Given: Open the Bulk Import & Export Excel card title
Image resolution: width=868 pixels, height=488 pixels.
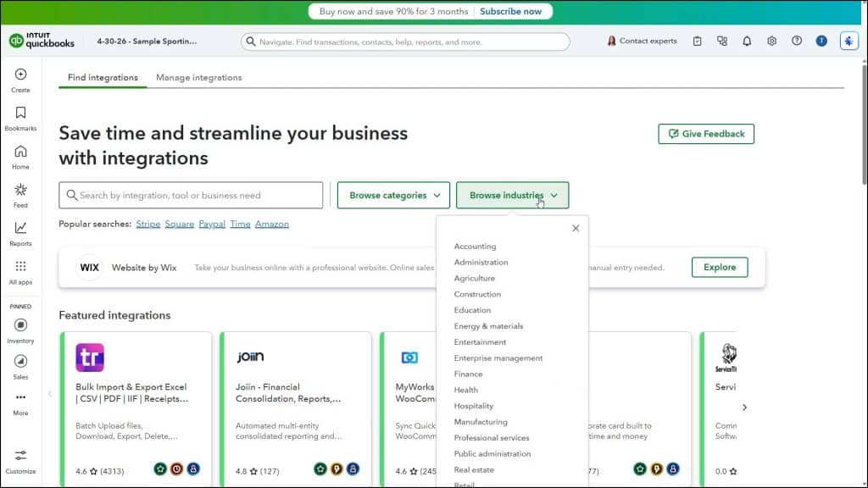Looking at the screenshot, I should pos(131,393).
